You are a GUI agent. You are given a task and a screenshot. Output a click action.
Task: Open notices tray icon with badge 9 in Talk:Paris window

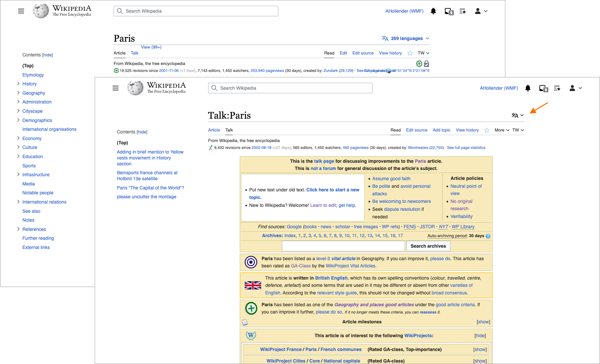point(543,88)
